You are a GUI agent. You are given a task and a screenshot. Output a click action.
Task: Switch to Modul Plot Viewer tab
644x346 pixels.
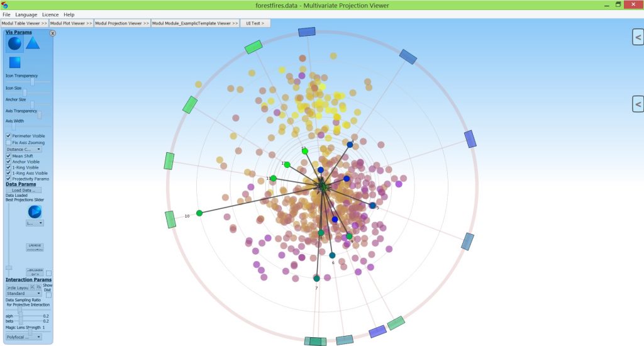pos(71,23)
